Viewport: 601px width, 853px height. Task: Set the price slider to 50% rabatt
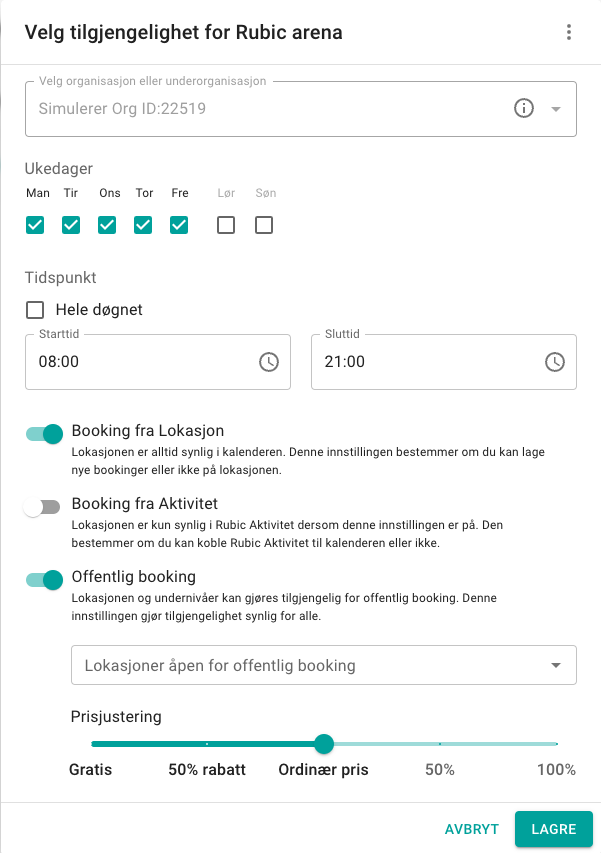pyautogui.click(x=207, y=744)
